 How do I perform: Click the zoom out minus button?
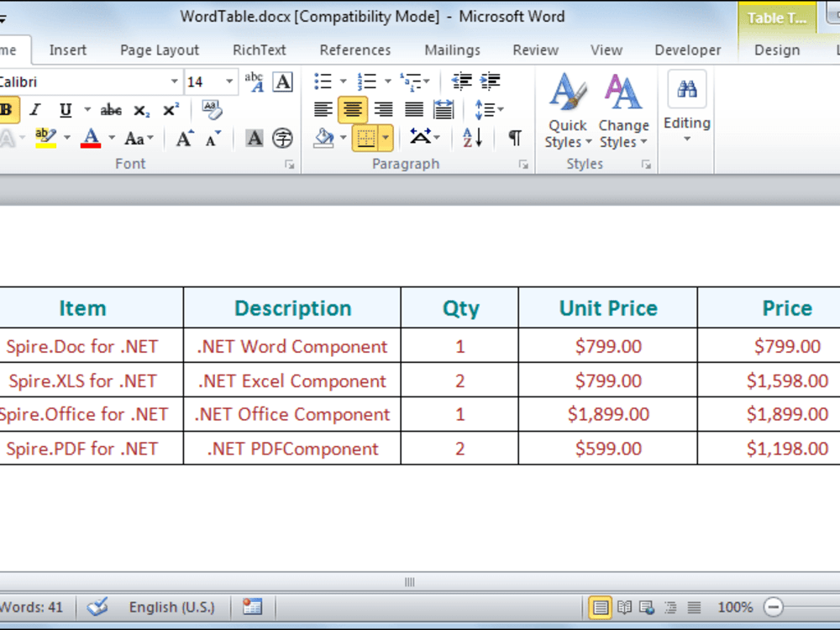coord(773,607)
